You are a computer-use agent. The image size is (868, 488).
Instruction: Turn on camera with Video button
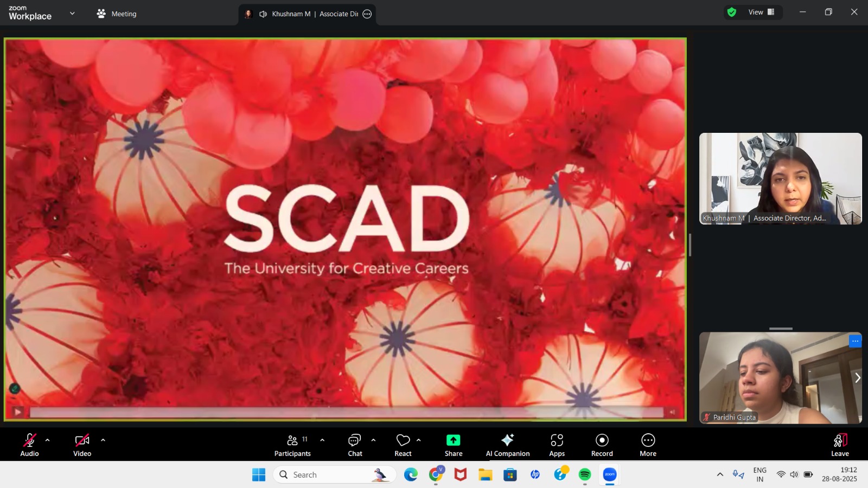[x=82, y=445]
